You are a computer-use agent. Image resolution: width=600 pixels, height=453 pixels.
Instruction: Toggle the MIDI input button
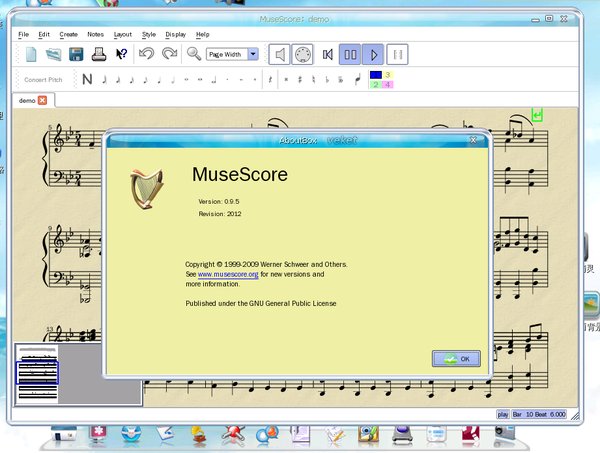[x=303, y=54]
